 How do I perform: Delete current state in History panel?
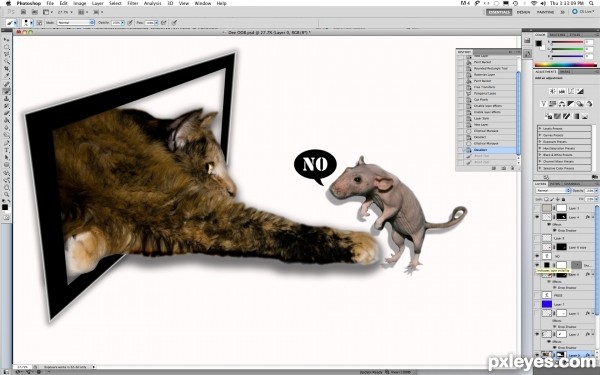click(512, 168)
